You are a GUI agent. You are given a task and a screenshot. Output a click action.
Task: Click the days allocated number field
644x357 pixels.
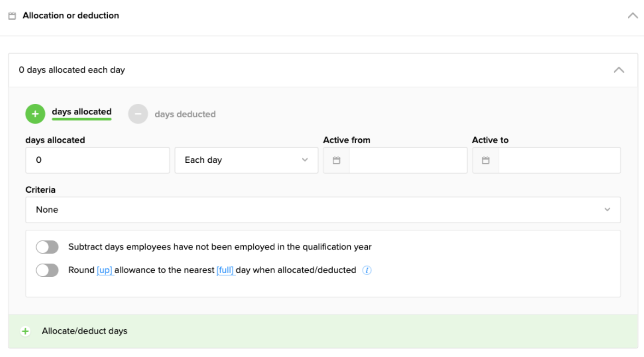[x=97, y=161]
